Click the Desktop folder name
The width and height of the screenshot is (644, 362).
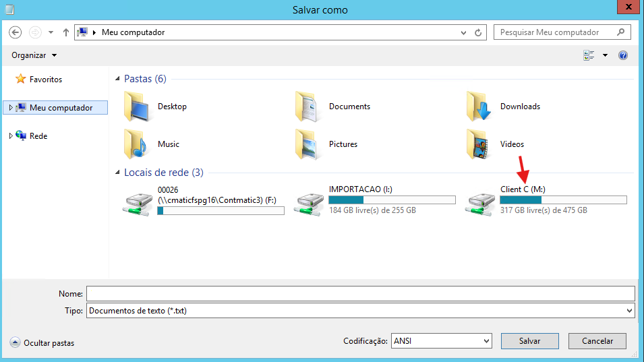click(x=172, y=107)
